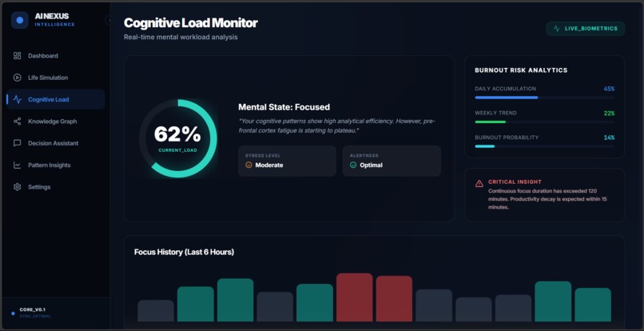Viewport: 644px width, 331px height.
Task: Click the last green bar in Focus History
Action: 593,305
